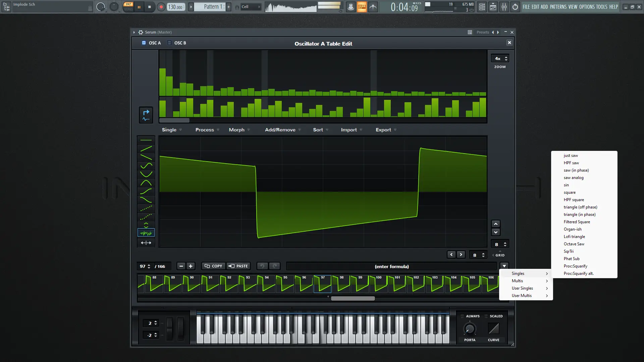Viewport: 644px width, 362px height.
Task: Click the PASTE button near the formula field
Action: point(238,266)
